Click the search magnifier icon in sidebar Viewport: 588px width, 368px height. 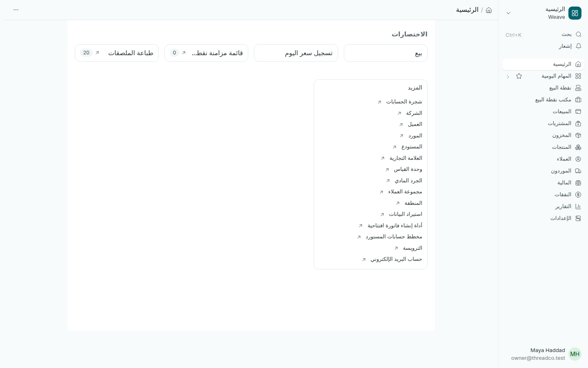pyautogui.click(x=578, y=34)
